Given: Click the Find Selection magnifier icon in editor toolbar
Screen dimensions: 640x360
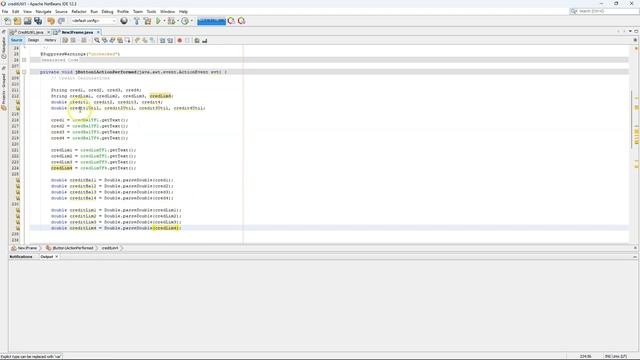Looking at the screenshot, I should (x=97, y=40).
